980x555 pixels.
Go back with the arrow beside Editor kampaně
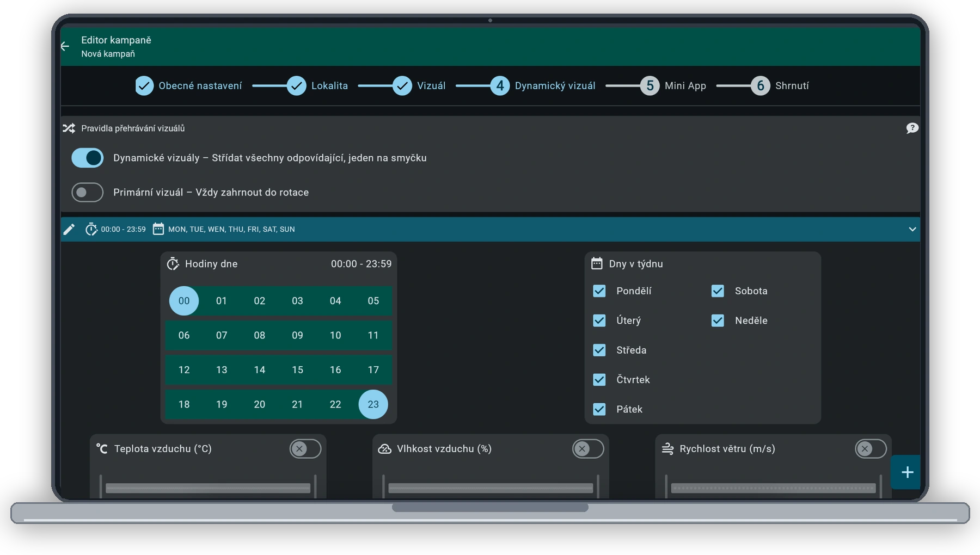coord(65,46)
